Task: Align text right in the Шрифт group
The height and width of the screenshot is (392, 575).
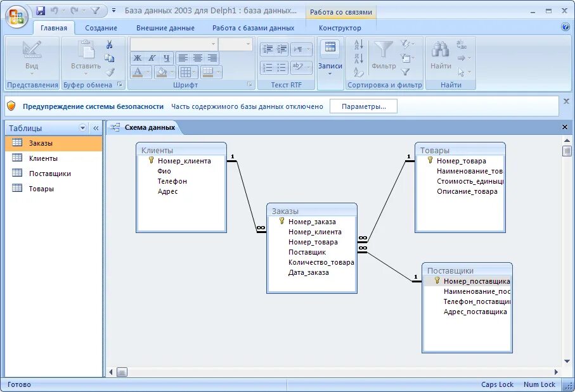Action: [x=212, y=58]
